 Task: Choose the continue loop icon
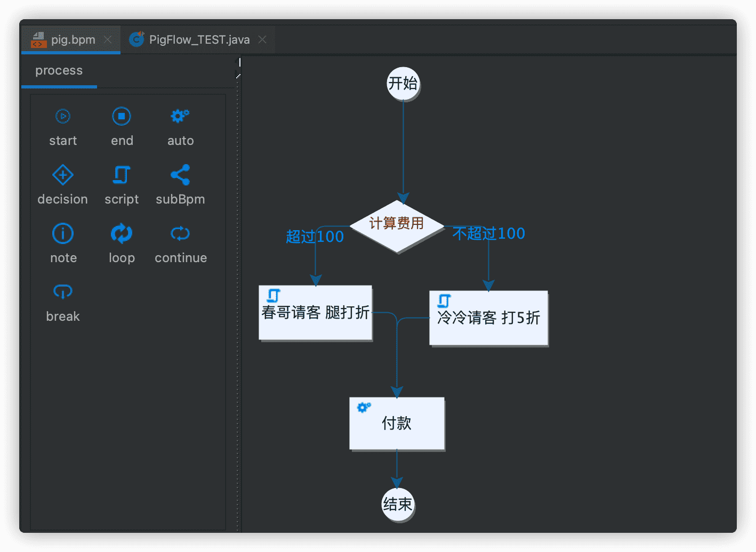pos(180,233)
